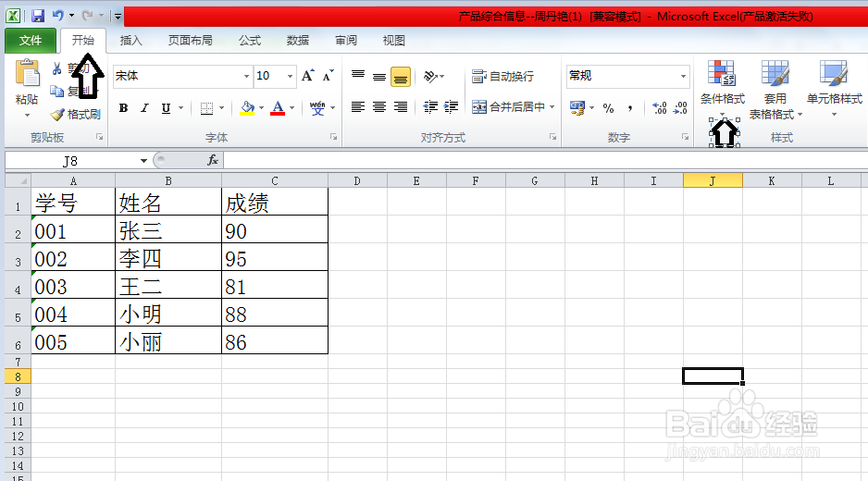Expand the Name Box dropdown arrow

[x=143, y=161]
